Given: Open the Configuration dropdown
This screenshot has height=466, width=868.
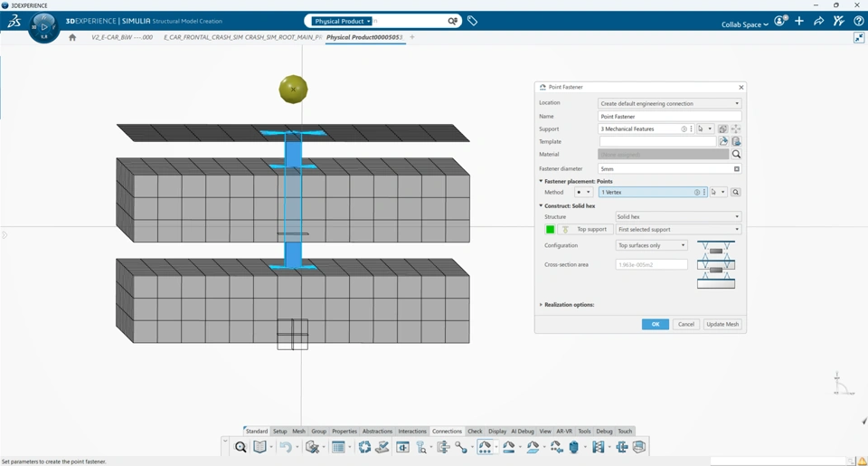Looking at the screenshot, I should click(x=652, y=245).
